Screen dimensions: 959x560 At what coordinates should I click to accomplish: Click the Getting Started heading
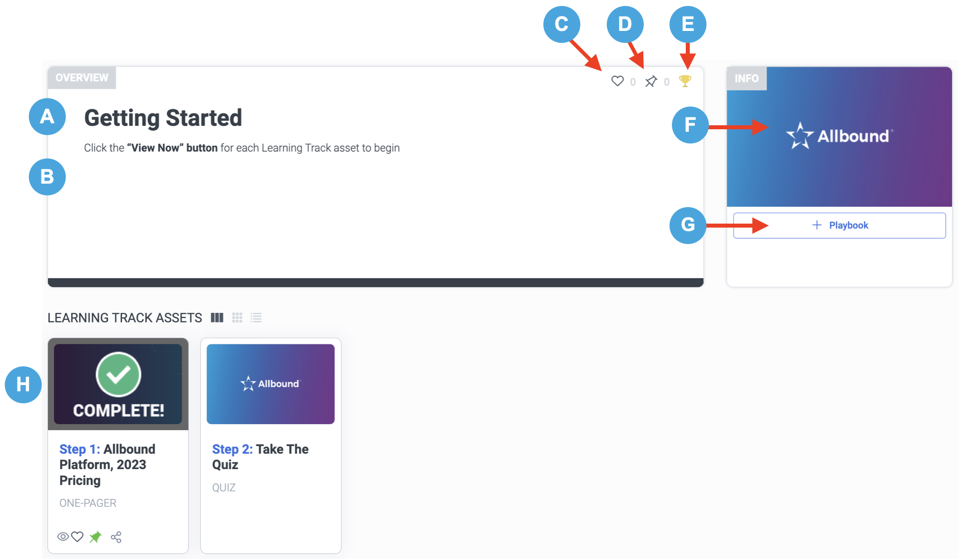[163, 118]
